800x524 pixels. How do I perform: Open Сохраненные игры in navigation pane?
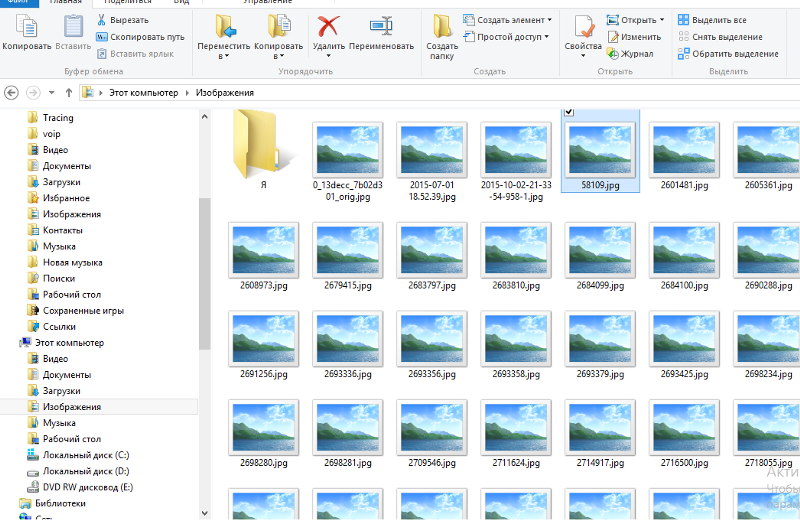[x=76, y=310]
